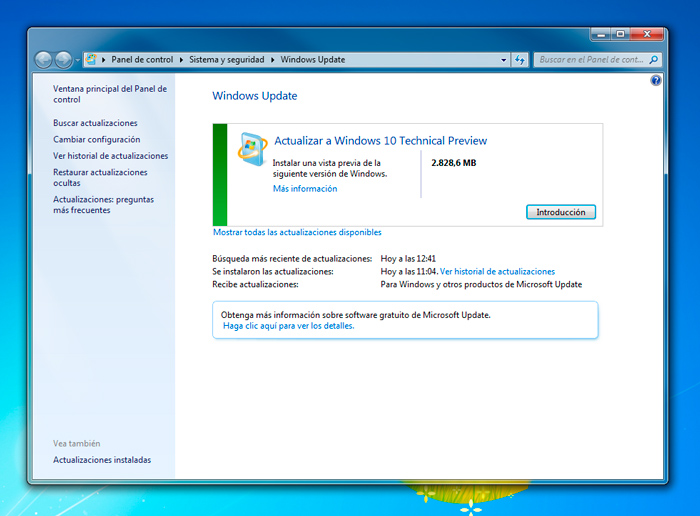Click Mostrar todas las actualizaciones disponibles

pos(297,232)
